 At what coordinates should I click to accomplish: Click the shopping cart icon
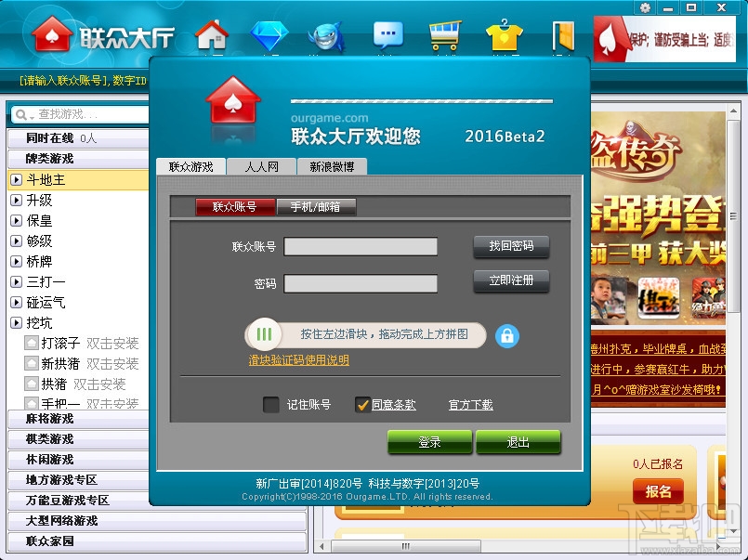[x=444, y=35]
